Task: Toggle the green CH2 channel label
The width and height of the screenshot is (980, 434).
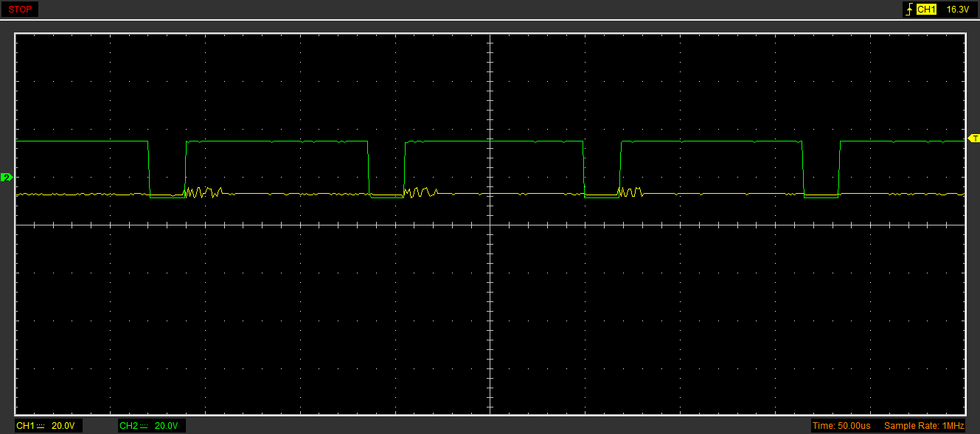Action: coord(128,426)
